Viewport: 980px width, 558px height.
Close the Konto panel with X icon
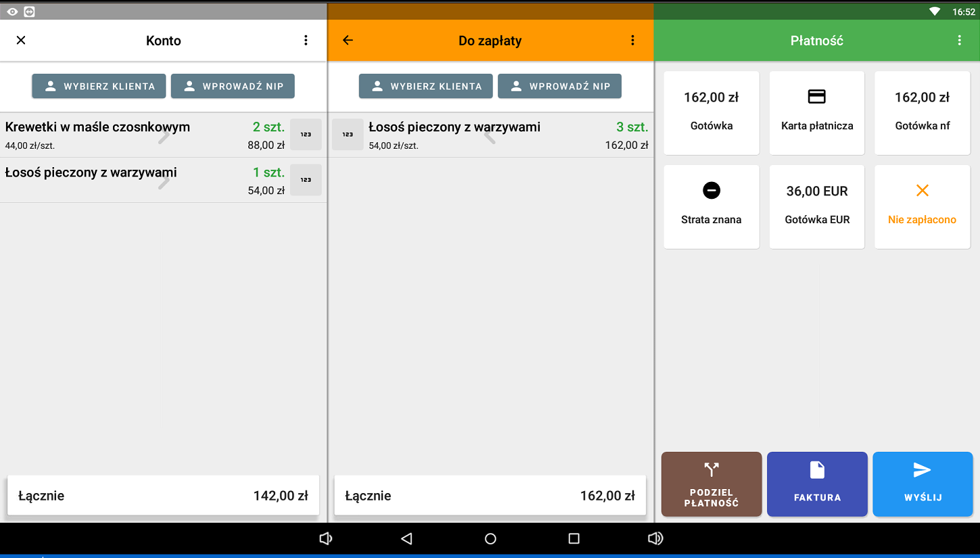coord(21,41)
